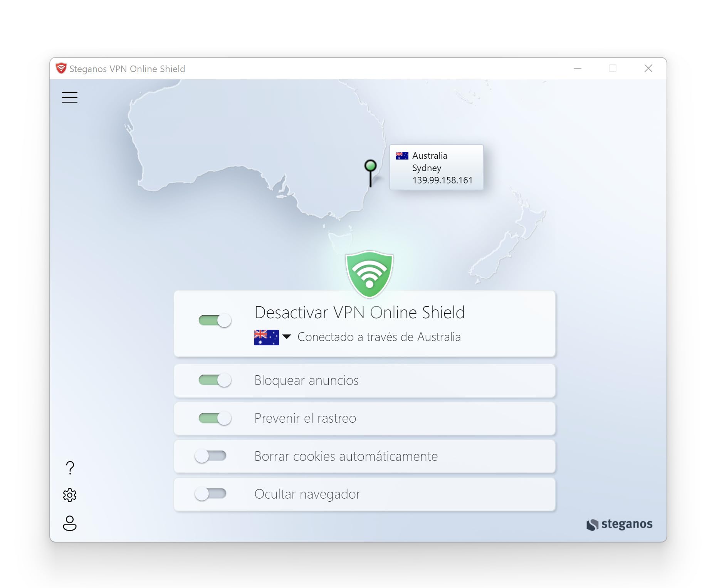Toggle off VPN Online Shield switch
The width and height of the screenshot is (702, 588).
coord(215,320)
